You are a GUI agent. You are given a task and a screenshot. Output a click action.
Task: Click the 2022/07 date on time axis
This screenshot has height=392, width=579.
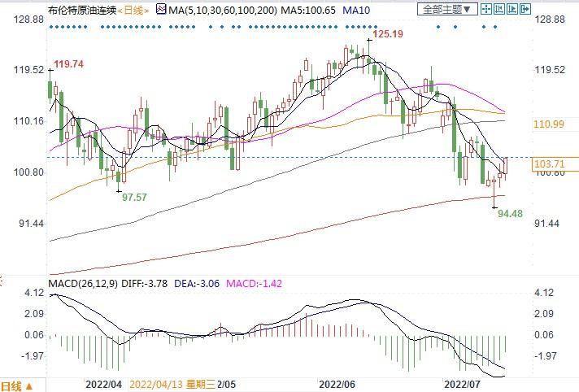[x=461, y=381]
